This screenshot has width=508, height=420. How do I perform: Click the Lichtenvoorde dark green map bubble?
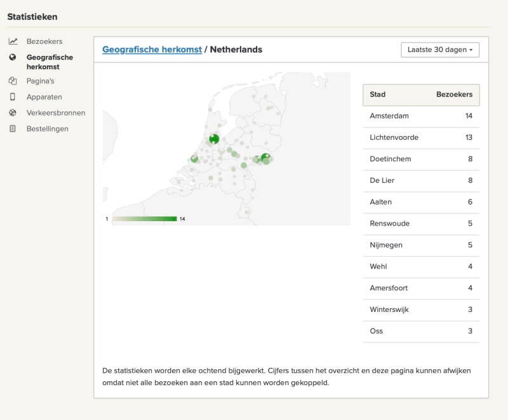tap(265, 158)
